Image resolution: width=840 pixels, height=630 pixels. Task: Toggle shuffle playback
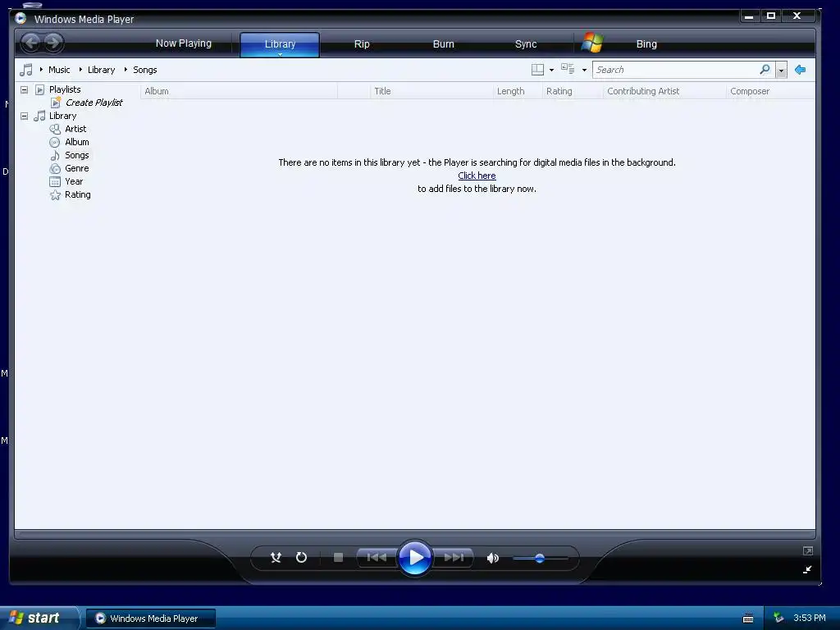[x=276, y=558]
